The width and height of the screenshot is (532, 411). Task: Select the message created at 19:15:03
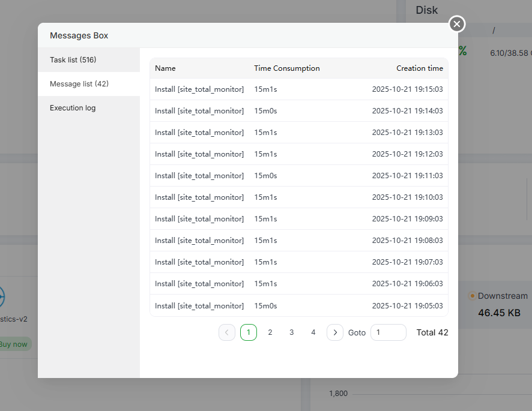coord(298,89)
